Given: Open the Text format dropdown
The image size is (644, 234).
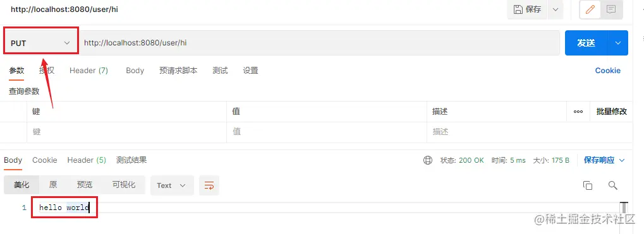Looking at the screenshot, I should (171, 185).
